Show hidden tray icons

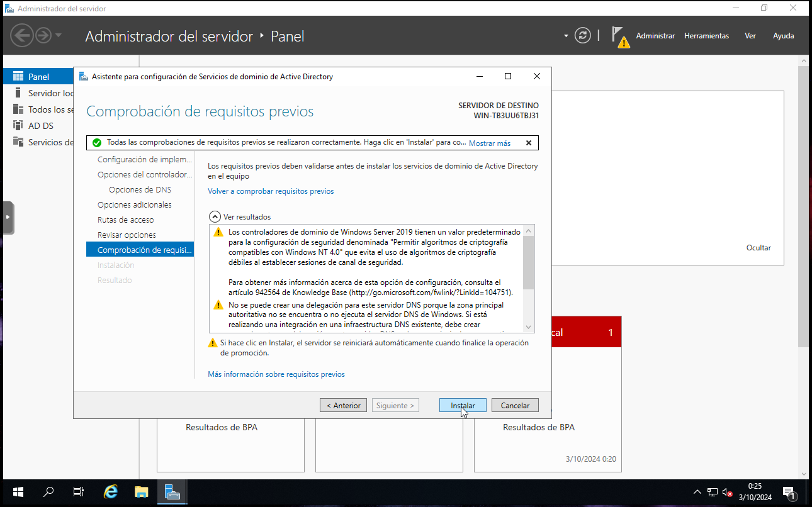pos(697,492)
